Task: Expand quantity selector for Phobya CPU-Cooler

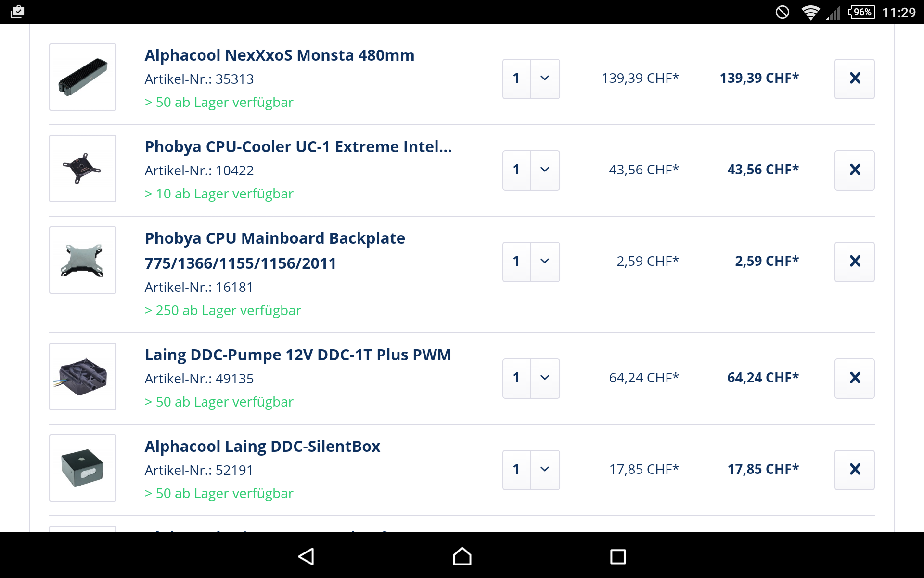Action: click(544, 170)
